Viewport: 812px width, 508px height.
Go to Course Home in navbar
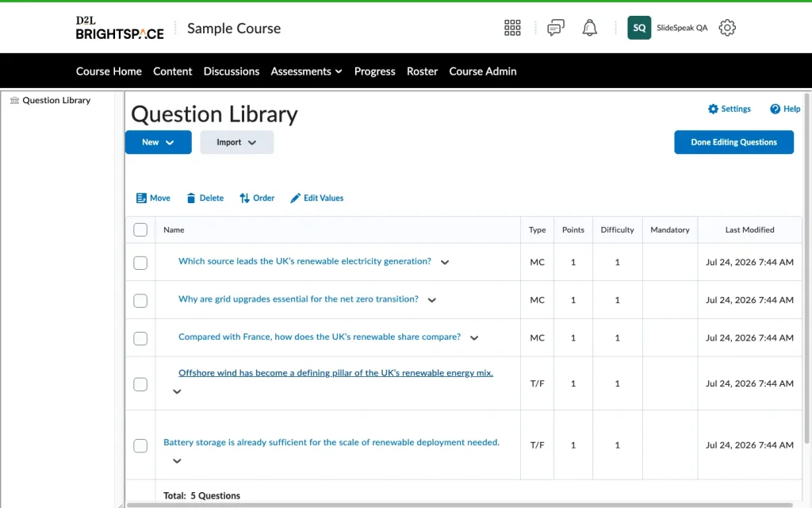click(109, 71)
